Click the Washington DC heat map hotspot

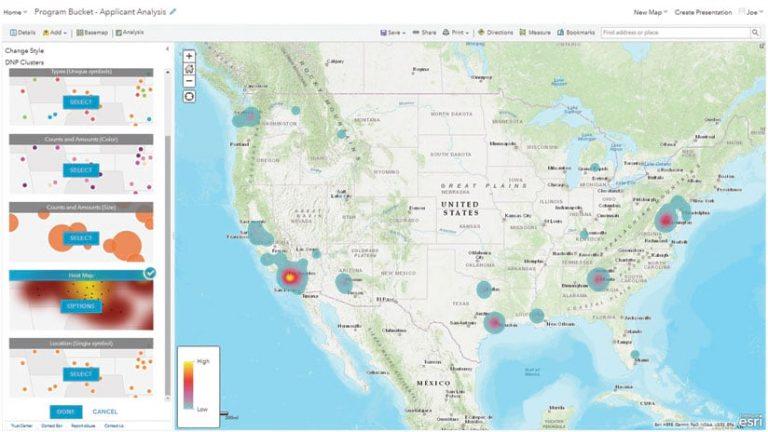tap(666, 220)
